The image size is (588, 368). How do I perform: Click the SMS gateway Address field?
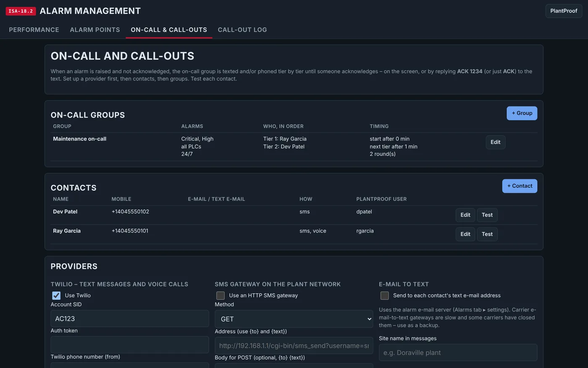click(x=294, y=346)
